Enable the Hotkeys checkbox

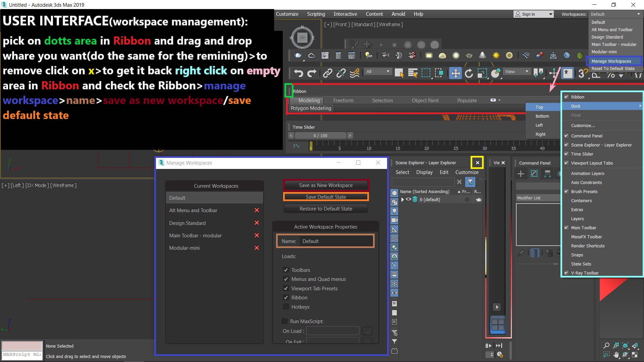coord(286,307)
